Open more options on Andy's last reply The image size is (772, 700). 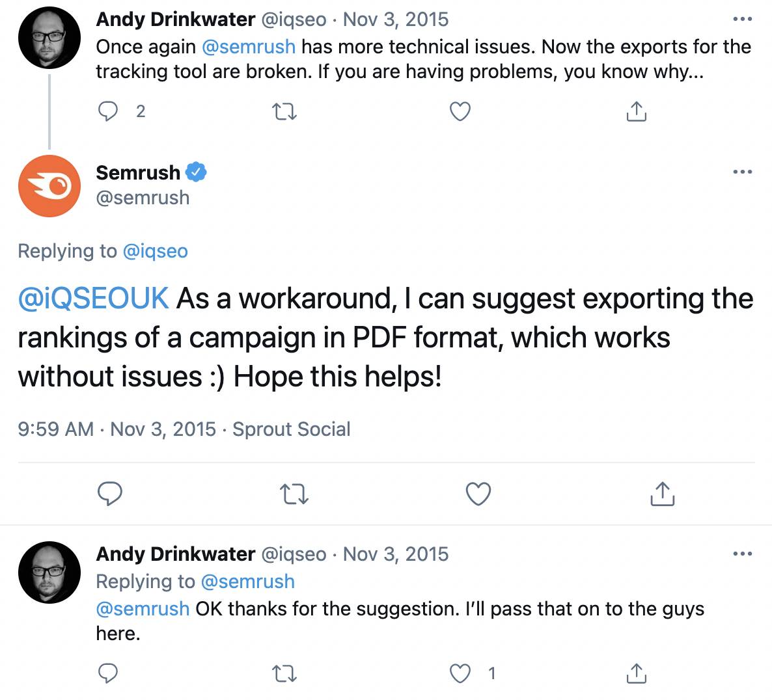coord(743,554)
